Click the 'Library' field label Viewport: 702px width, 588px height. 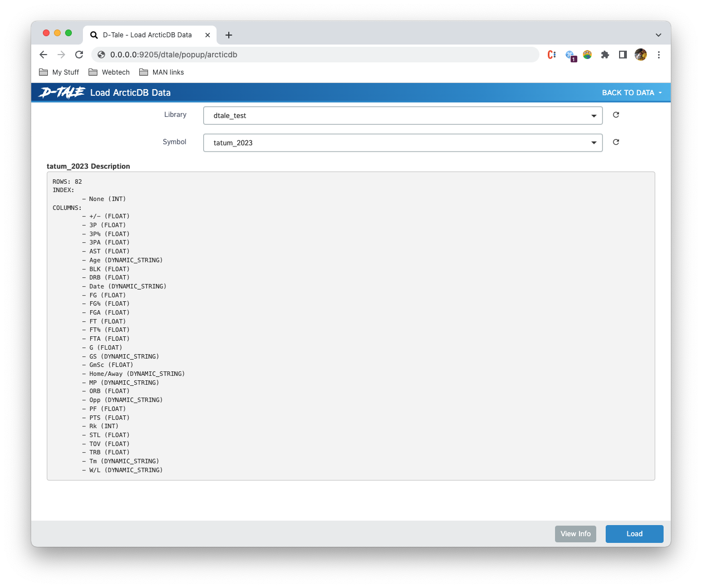(175, 115)
